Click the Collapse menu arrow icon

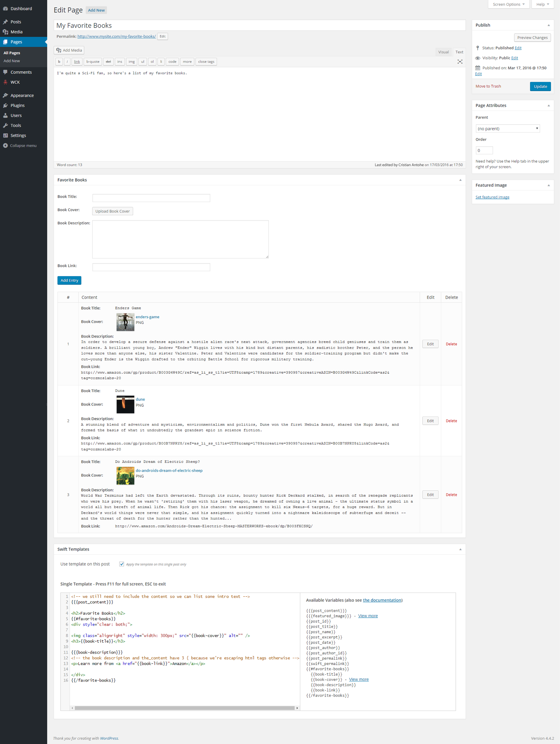(5, 146)
